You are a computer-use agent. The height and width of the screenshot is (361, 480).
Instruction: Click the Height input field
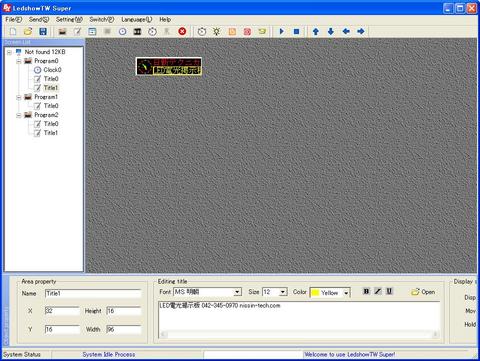click(124, 311)
